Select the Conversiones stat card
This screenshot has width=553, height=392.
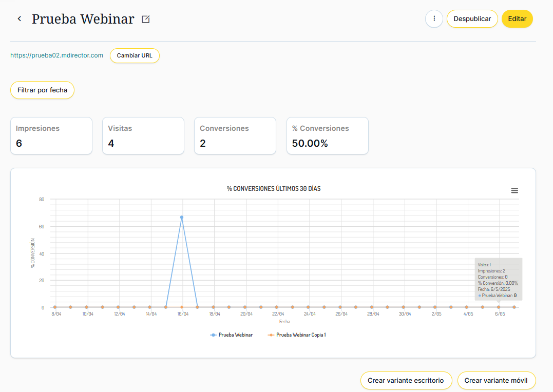235,136
